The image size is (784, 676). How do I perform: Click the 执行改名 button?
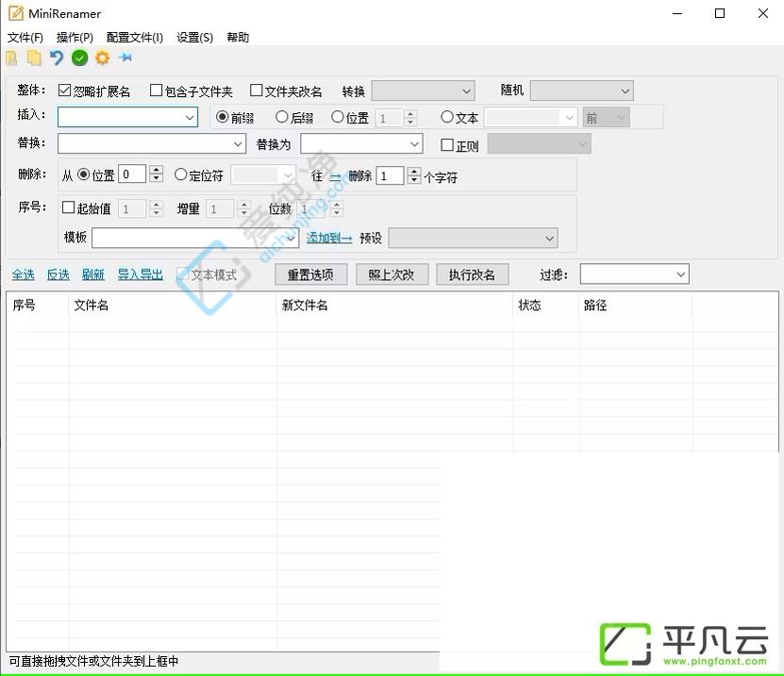(472, 274)
